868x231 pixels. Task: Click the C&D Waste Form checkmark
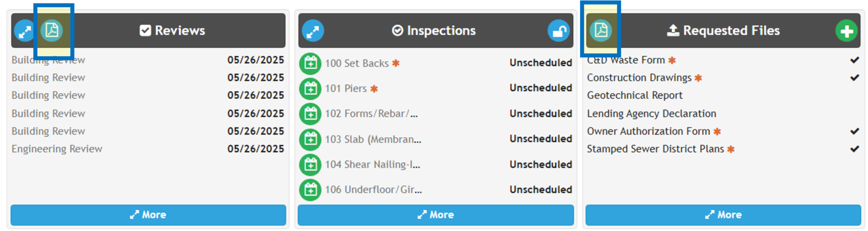coord(854,60)
